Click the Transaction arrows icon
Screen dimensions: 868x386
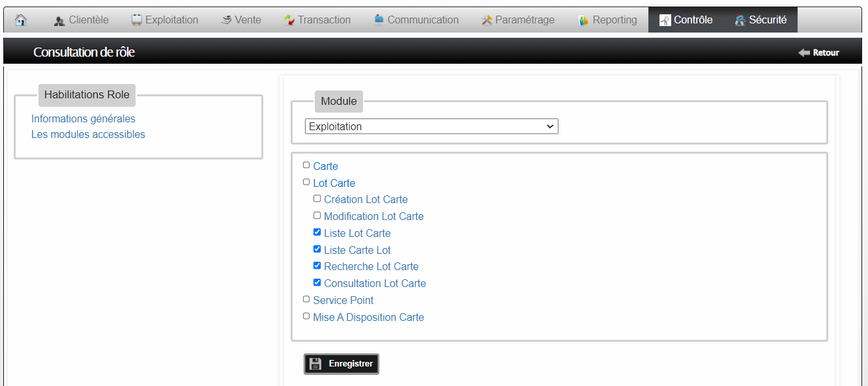click(289, 20)
